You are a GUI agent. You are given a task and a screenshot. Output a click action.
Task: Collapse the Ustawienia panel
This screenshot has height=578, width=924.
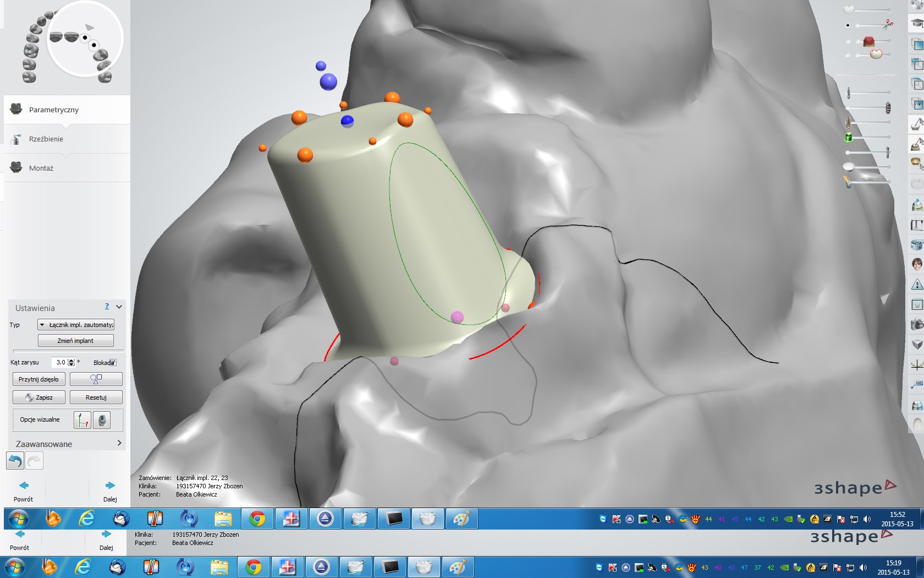(x=119, y=307)
